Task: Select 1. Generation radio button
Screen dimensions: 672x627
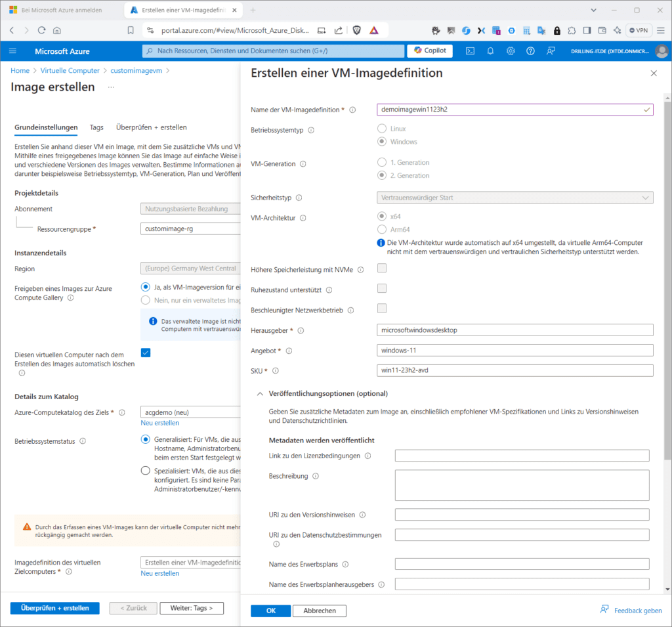Action: tap(382, 162)
